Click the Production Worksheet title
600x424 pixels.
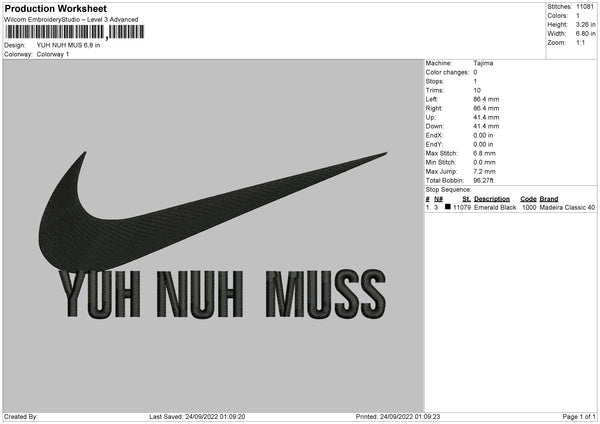click(x=55, y=8)
